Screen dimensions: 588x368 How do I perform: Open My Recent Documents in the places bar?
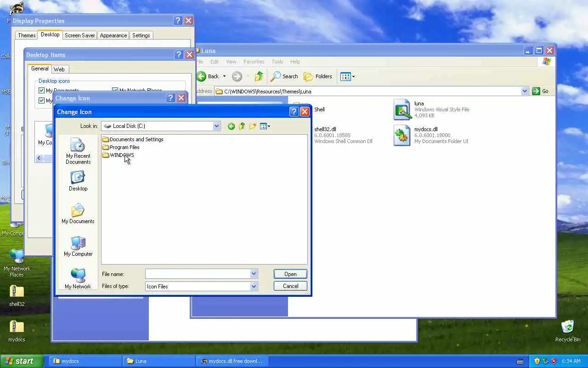pos(78,151)
